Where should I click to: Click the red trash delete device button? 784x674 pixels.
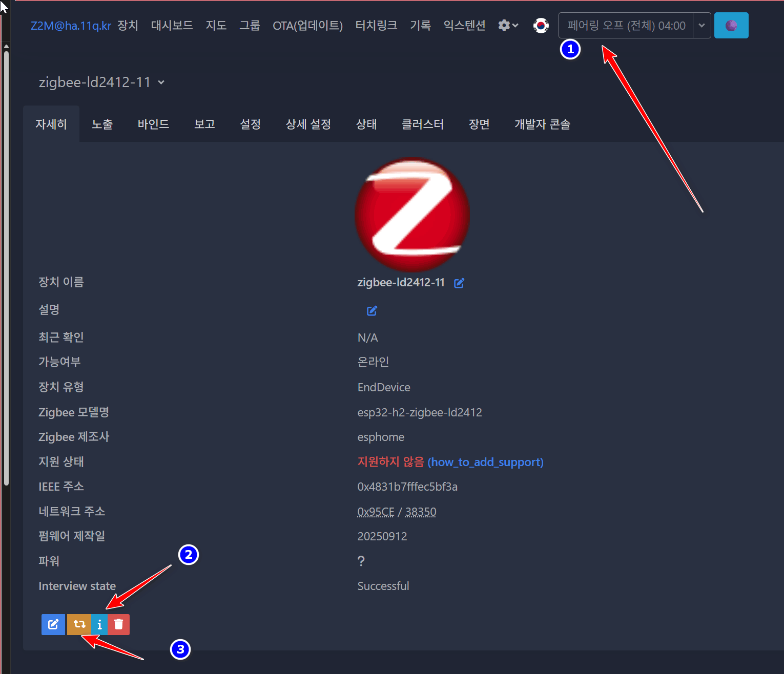(x=118, y=624)
